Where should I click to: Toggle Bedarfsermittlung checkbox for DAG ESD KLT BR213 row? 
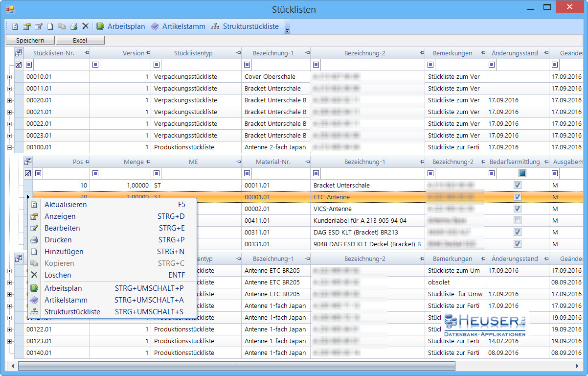tap(518, 232)
